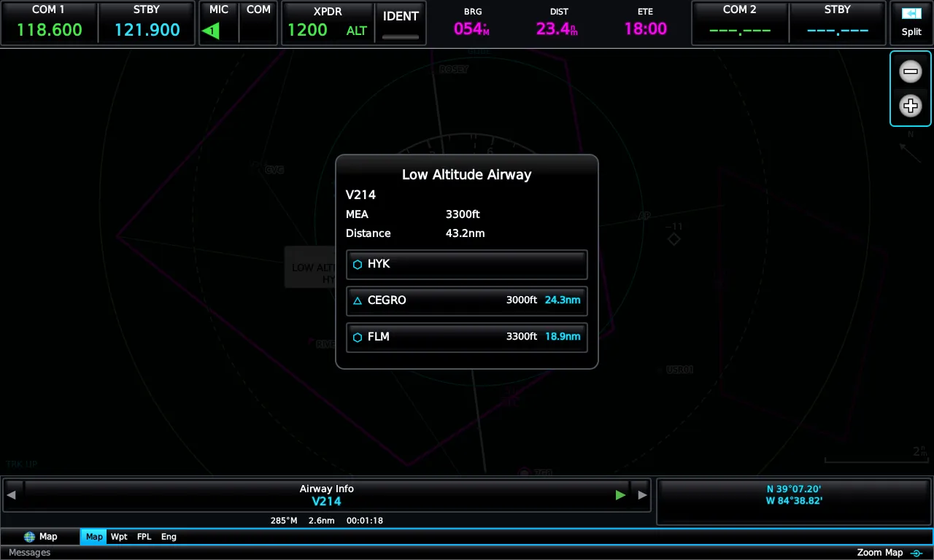The image size is (934, 560).
Task: Tap the Distance 43.2nm value
Action: point(465,233)
